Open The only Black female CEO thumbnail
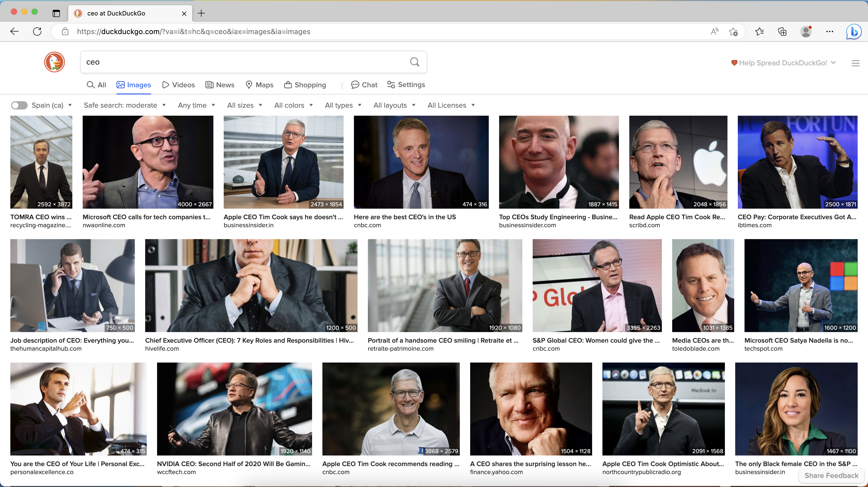Viewport: 868px width, 487px height. click(x=796, y=409)
